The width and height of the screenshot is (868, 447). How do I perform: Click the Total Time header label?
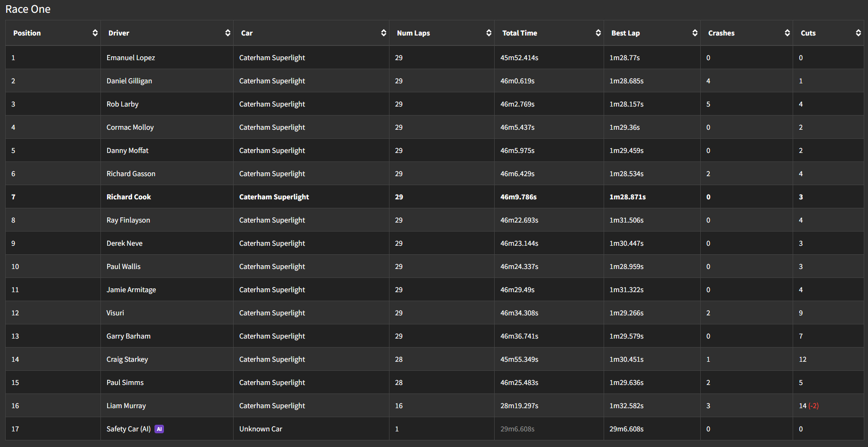[x=520, y=33]
